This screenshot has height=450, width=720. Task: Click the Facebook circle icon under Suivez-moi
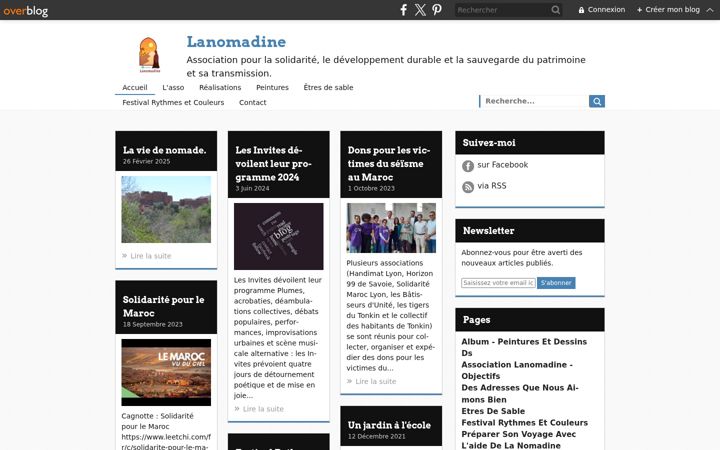(x=468, y=166)
